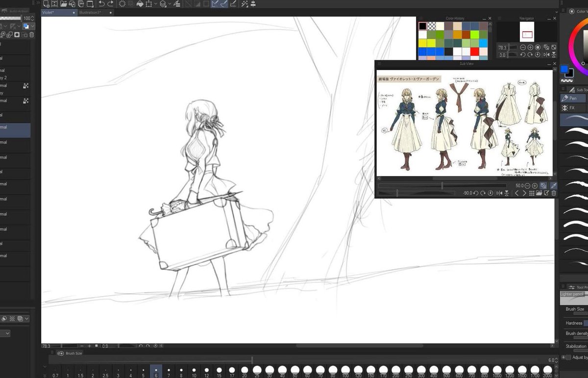The height and width of the screenshot is (378, 588).
Task: Click the sparkle wand icon in top toolbar
Action: point(244,4)
